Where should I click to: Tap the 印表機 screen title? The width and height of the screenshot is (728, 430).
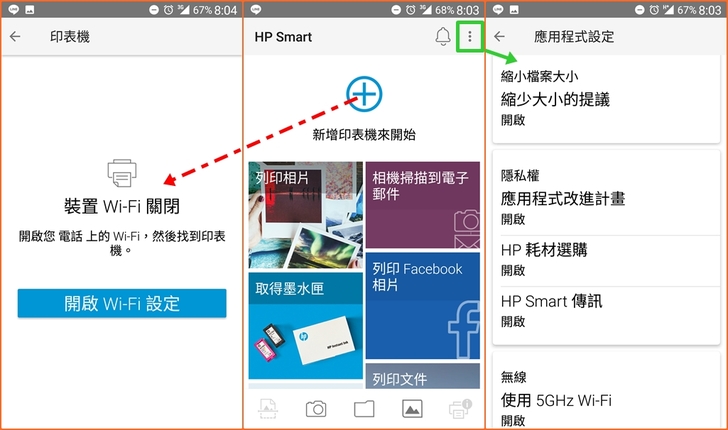coord(70,37)
